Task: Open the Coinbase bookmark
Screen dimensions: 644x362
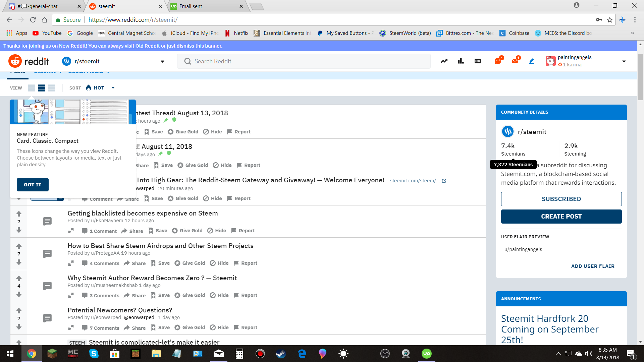Action: click(515, 33)
